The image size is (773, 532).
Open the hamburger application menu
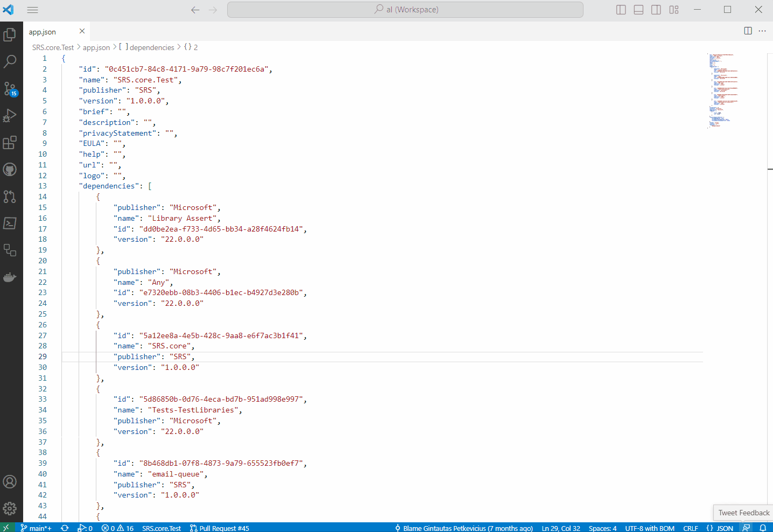tap(32, 10)
